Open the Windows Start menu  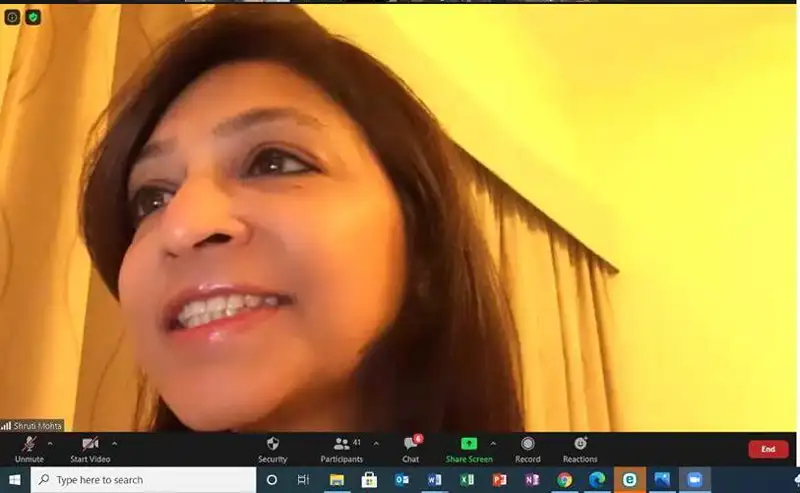pos(14,480)
